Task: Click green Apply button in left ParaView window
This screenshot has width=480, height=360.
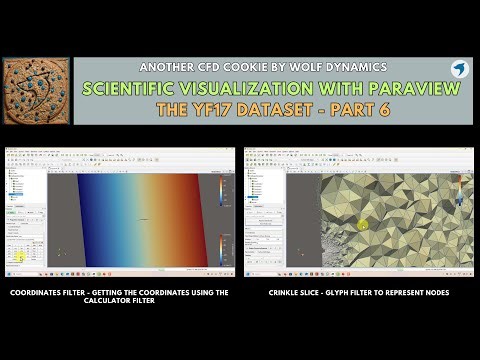Action: click(x=11, y=212)
